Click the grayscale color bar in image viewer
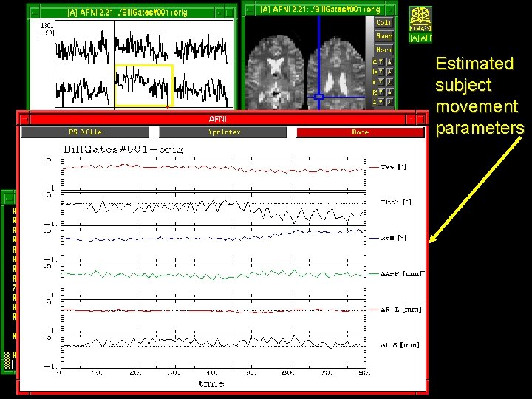This screenshot has width=532, height=399. [369, 63]
